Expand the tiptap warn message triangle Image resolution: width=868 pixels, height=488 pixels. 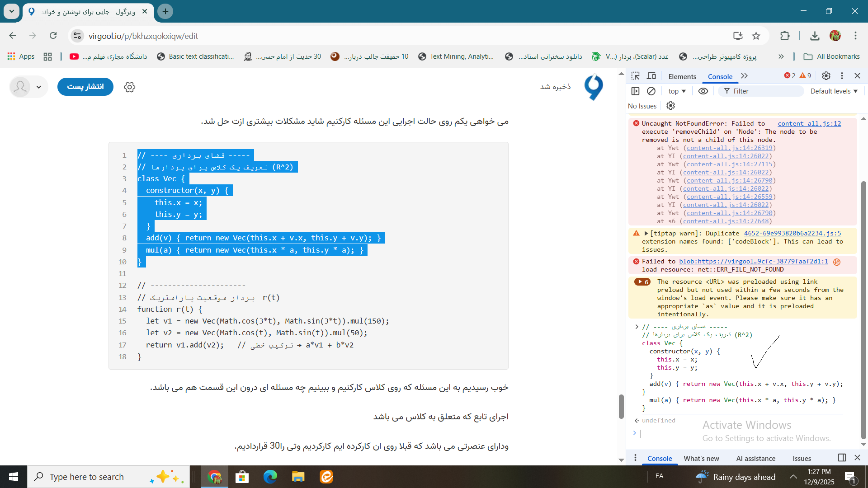[646, 233]
